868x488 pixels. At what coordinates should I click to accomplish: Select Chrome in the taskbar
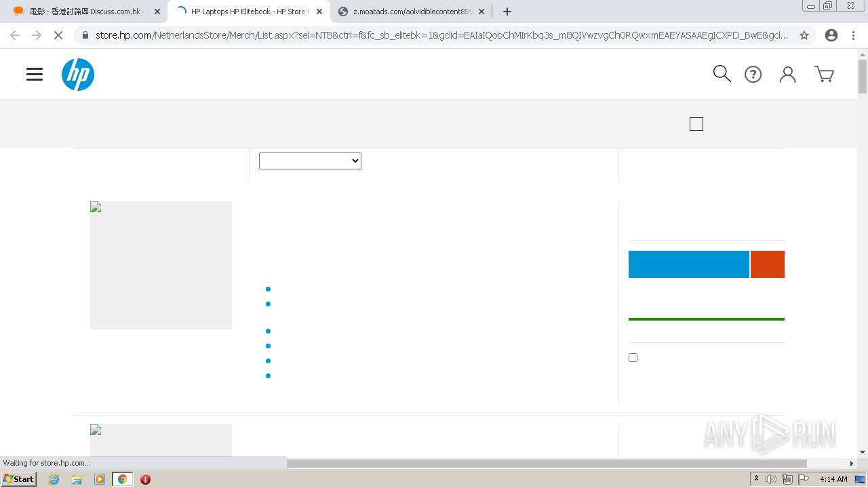123,479
